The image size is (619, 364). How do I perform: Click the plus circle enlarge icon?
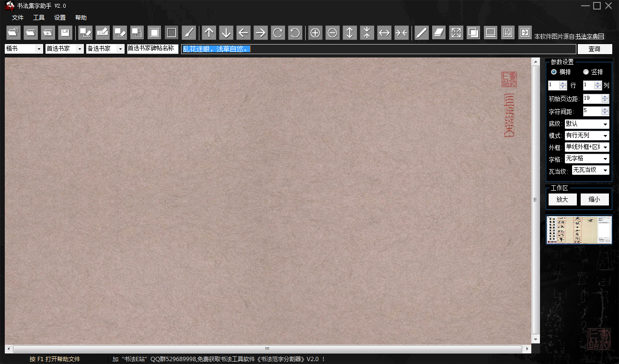315,33
